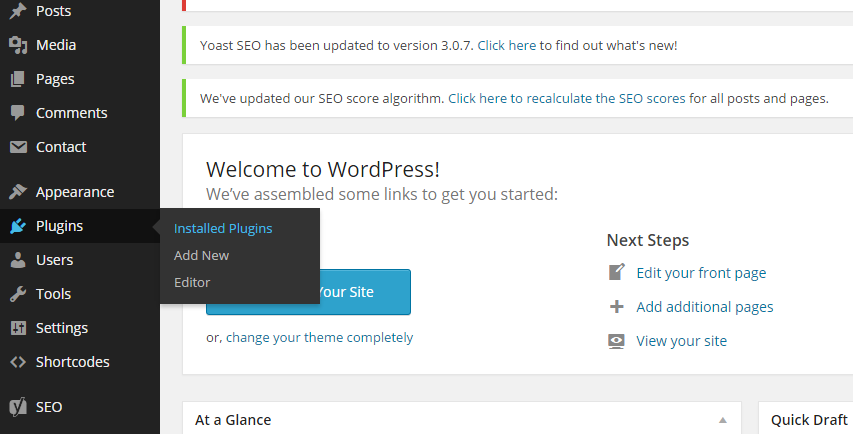This screenshot has height=434, width=853.
Task: Select the Tools wrench icon
Action: click(x=17, y=294)
